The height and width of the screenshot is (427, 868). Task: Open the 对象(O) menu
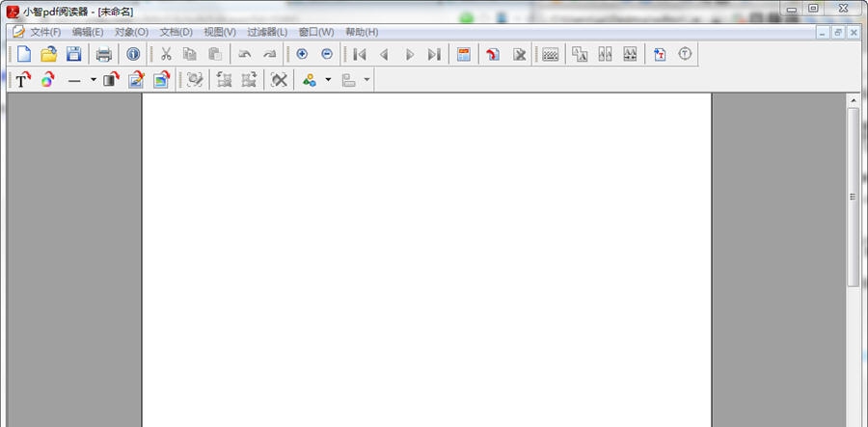(132, 32)
